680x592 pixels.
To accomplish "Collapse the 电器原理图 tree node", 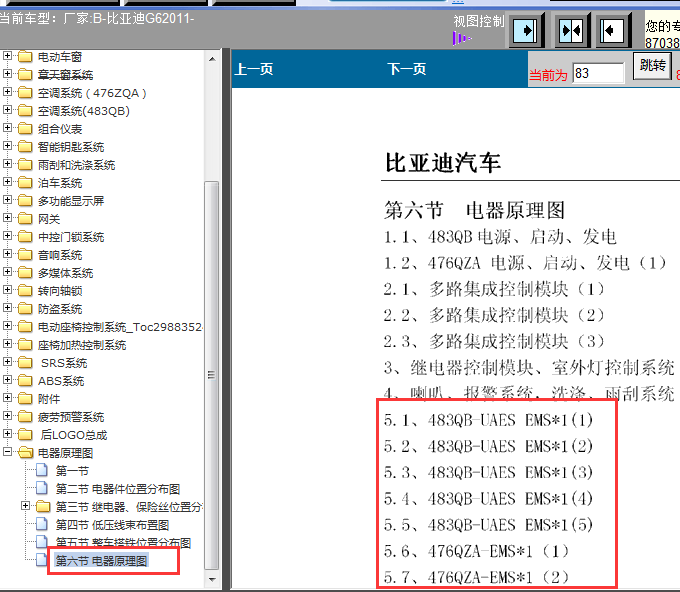I will click(7, 452).
